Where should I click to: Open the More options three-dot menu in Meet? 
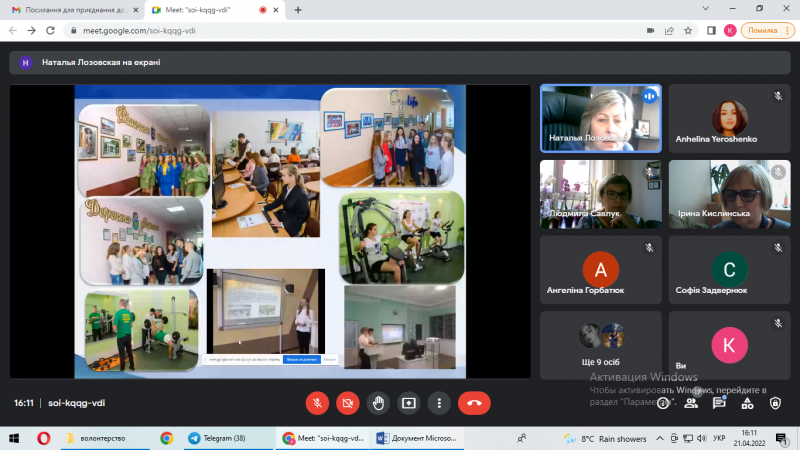coord(439,403)
